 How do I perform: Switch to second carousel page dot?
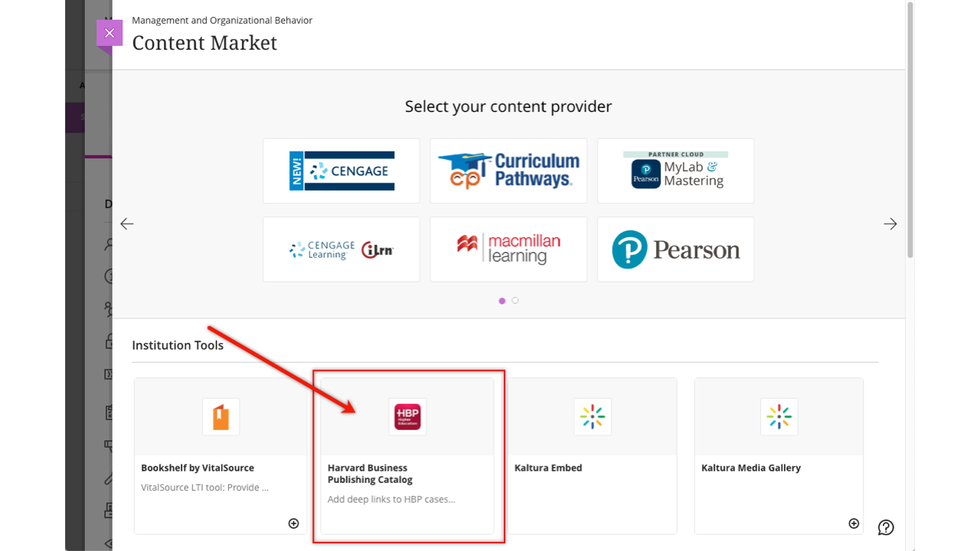[515, 301]
